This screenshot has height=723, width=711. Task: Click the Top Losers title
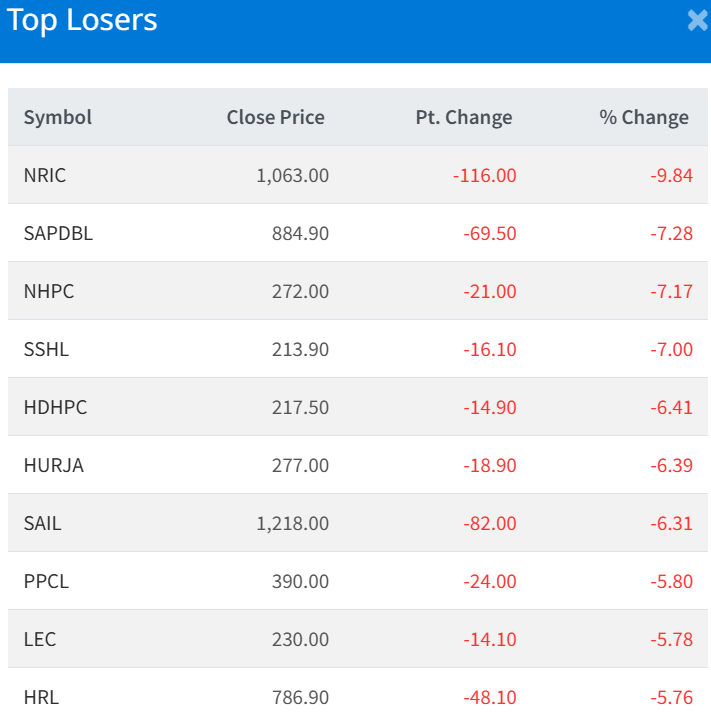[x=82, y=21]
